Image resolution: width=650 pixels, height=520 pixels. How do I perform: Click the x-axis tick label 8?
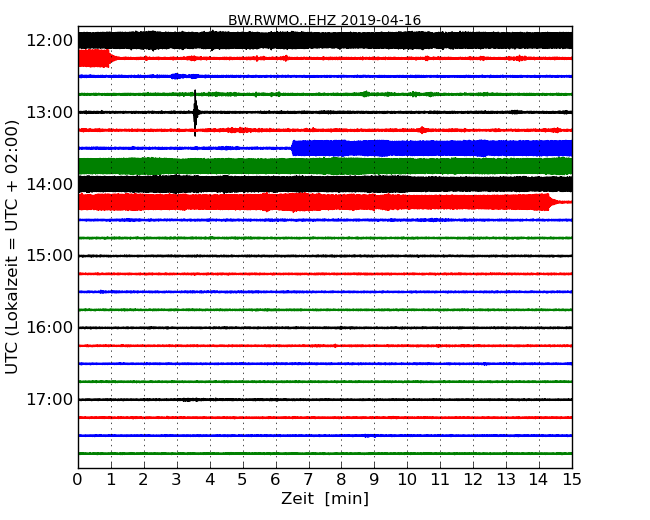click(x=341, y=479)
